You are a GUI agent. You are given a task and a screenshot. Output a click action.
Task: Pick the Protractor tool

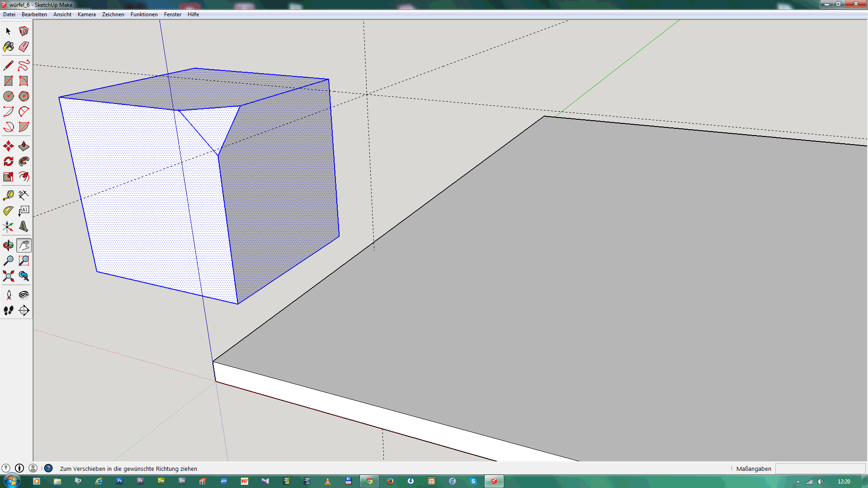point(8,211)
